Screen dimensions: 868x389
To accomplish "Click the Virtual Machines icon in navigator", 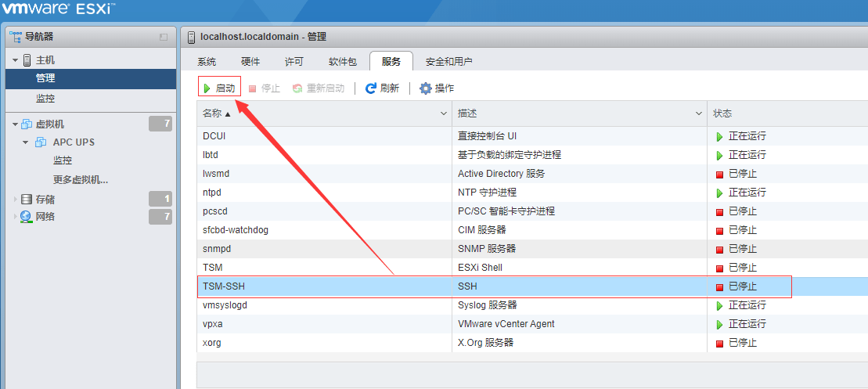I will click(27, 124).
